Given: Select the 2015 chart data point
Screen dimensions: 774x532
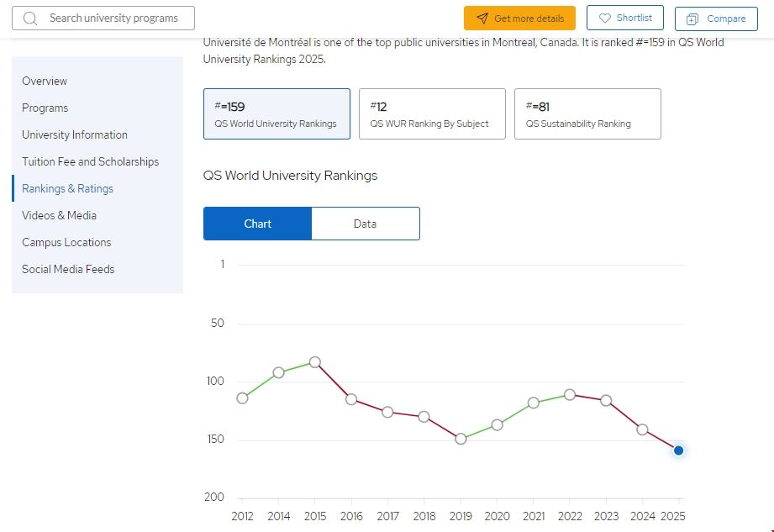Looking at the screenshot, I should pyautogui.click(x=315, y=362).
